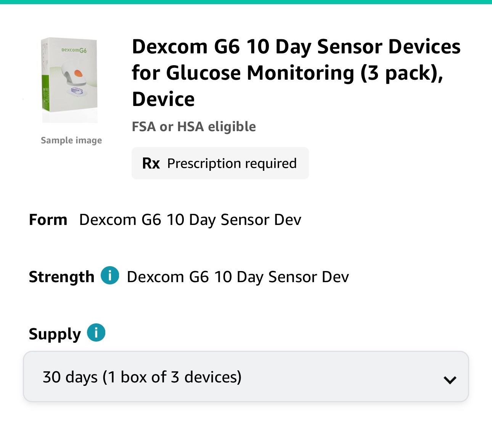Click the Form label

pyautogui.click(x=48, y=220)
